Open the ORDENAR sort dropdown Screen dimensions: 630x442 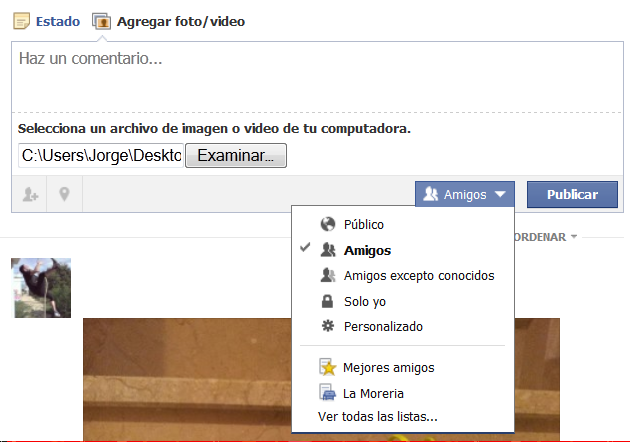click(545, 237)
